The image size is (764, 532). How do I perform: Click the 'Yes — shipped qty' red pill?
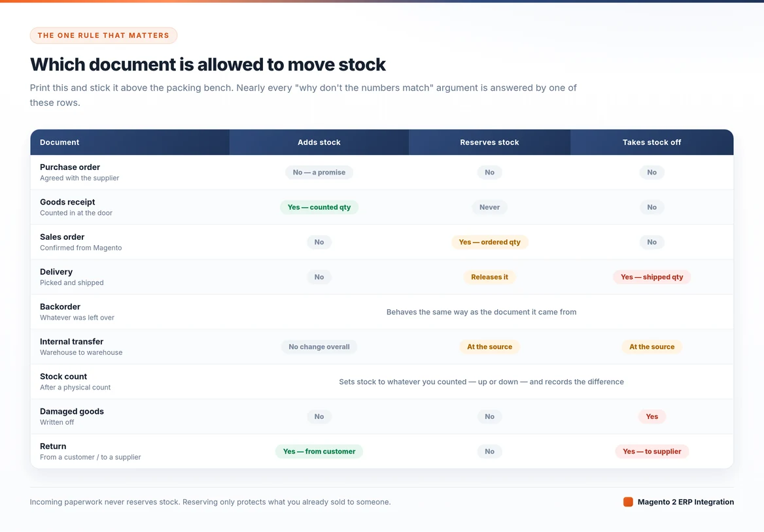pyautogui.click(x=652, y=277)
